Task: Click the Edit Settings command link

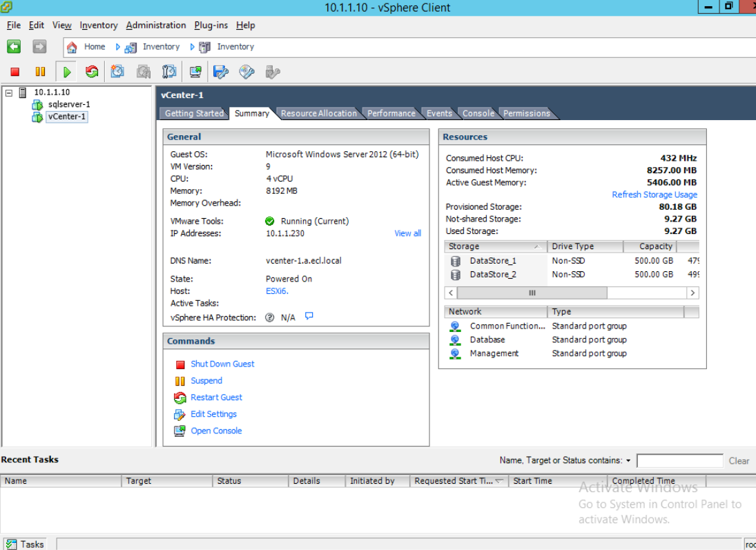Action: click(x=213, y=414)
